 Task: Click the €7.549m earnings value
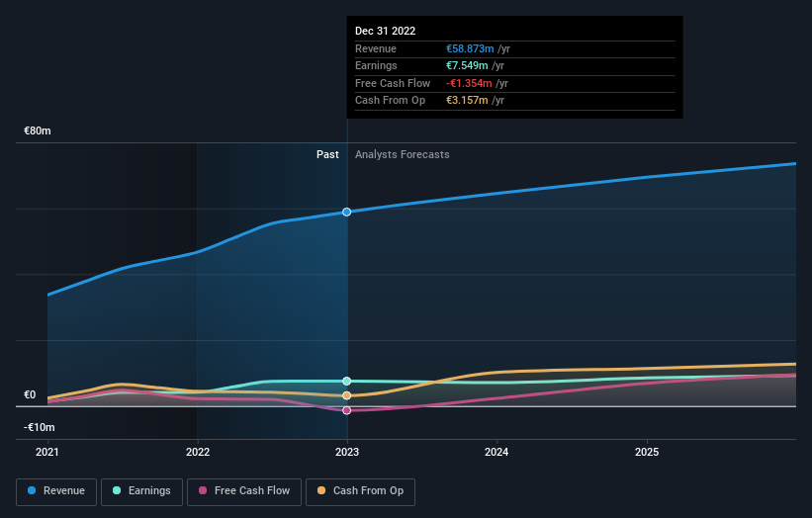467,65
